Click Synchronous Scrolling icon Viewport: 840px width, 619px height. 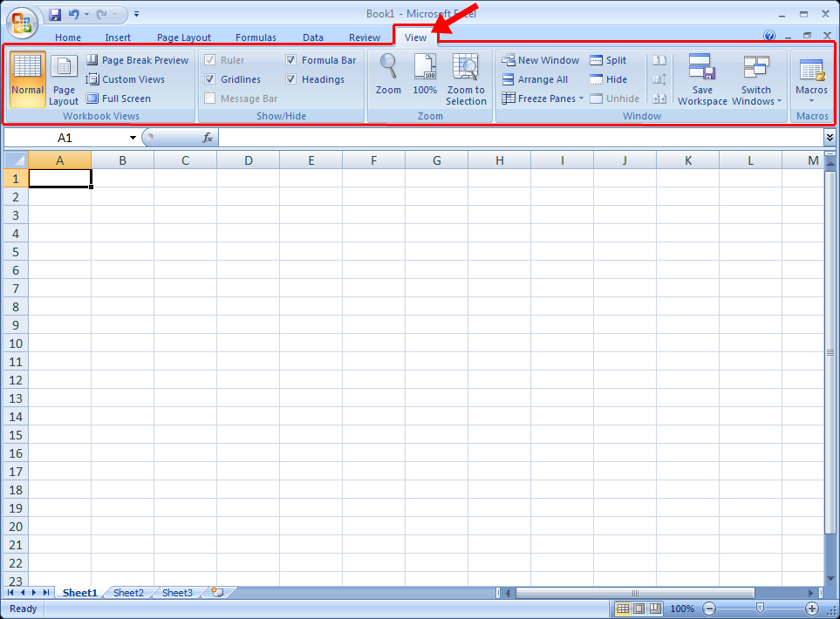click(659, 79)
